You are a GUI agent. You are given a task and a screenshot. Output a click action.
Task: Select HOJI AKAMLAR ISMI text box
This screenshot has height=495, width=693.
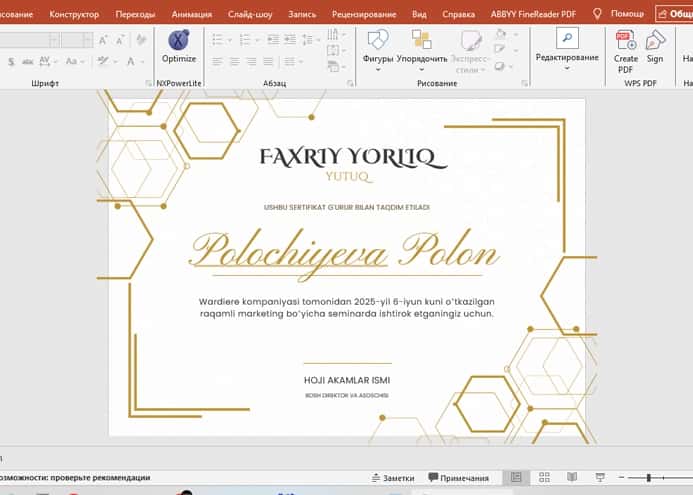click(347, 380)
